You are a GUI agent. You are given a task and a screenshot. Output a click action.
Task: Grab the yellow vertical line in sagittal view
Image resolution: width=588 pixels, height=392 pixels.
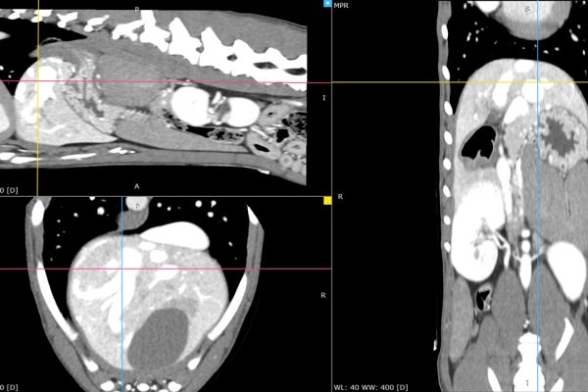[37, 137]
